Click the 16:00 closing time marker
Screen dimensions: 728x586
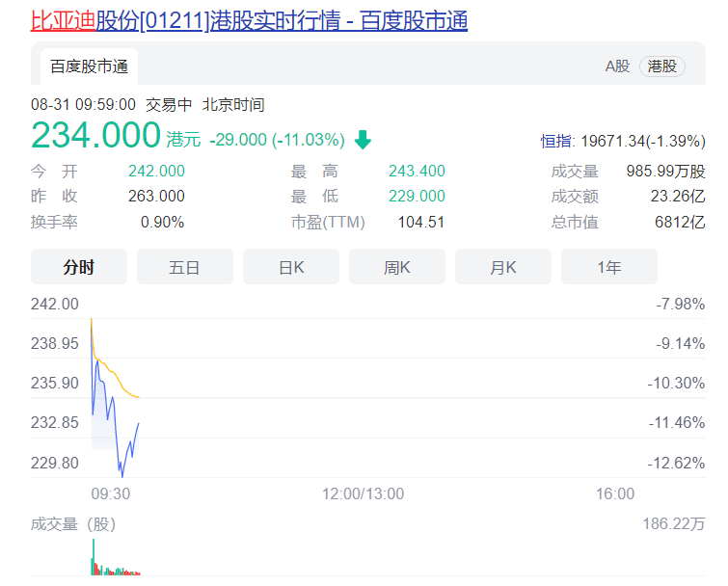[x=615, y=493]
